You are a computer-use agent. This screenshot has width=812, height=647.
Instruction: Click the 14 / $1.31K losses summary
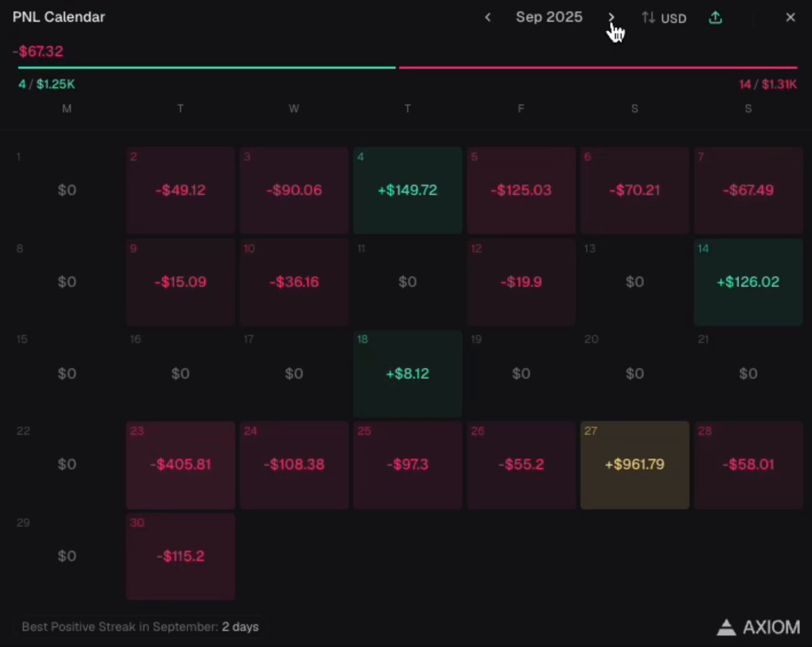[x=768, y=84]
